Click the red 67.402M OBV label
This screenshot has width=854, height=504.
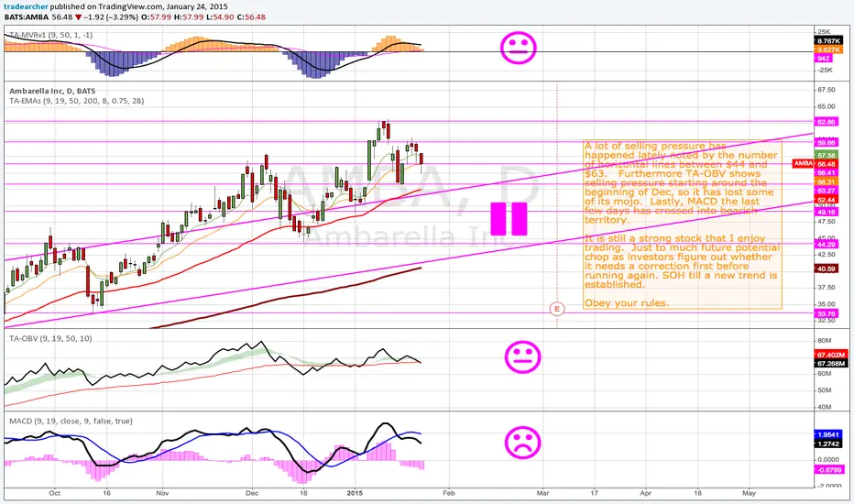(x=831, y=355)
